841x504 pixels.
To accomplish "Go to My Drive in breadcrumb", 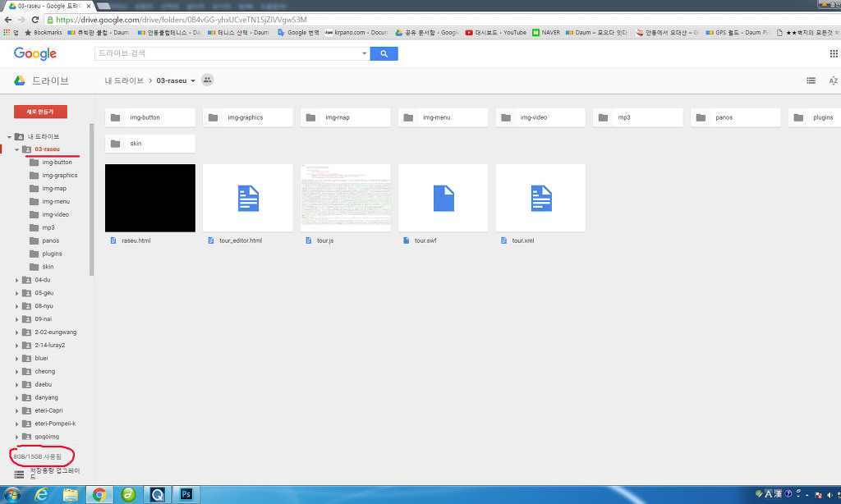I will click(x=124, y=81).
